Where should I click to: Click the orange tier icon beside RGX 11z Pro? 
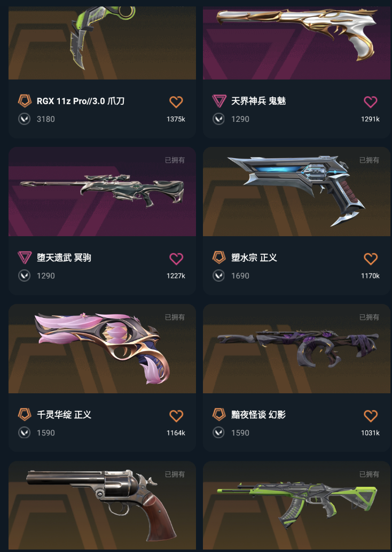click(25, 101)
